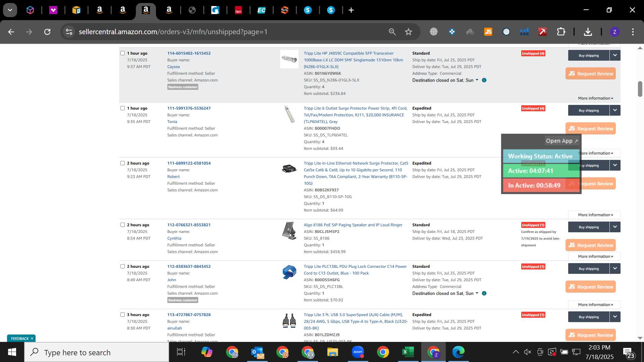The height and width of the screenshot is (362, 644).
Task: Select checkbox for order 114-6015402-1615452
Action: coord(122,53)
